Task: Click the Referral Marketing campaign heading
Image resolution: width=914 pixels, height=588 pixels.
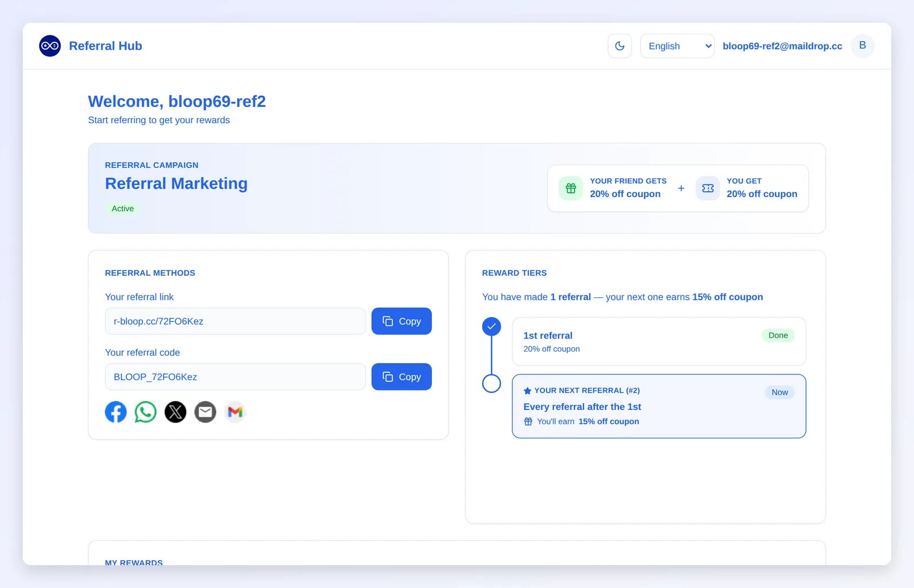Action: [x=177, y=183]
